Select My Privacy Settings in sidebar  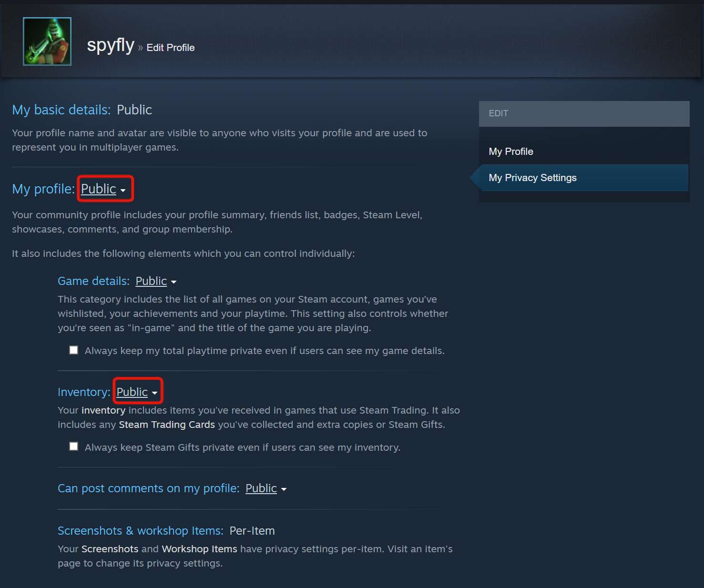[x=532, y=178]
